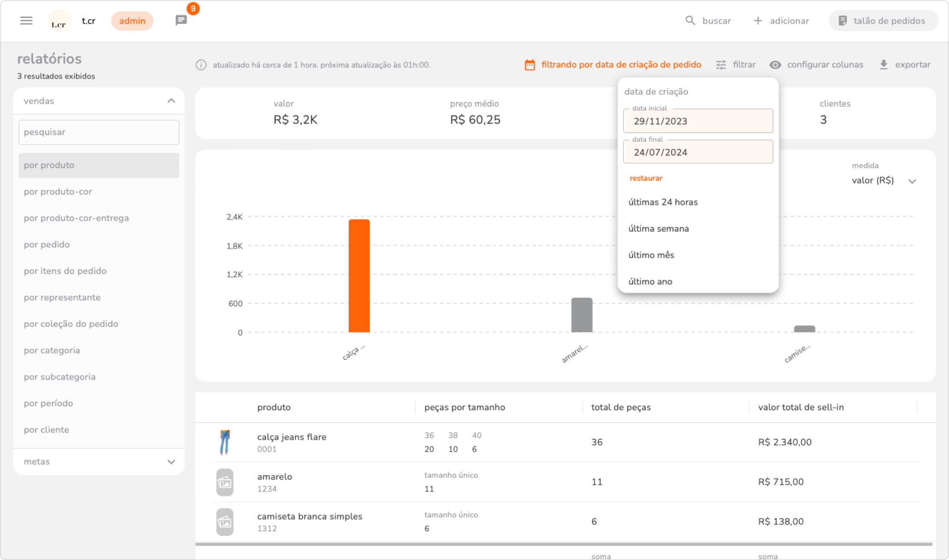The image size is (949, 560).
Task: Click the filtrar sliders icon
Action: 721,65
